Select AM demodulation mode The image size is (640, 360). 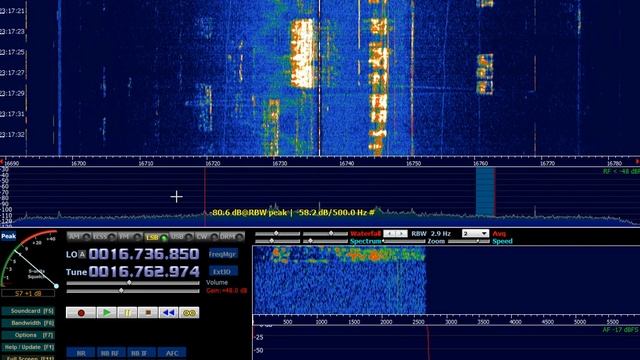pos(79,237)
